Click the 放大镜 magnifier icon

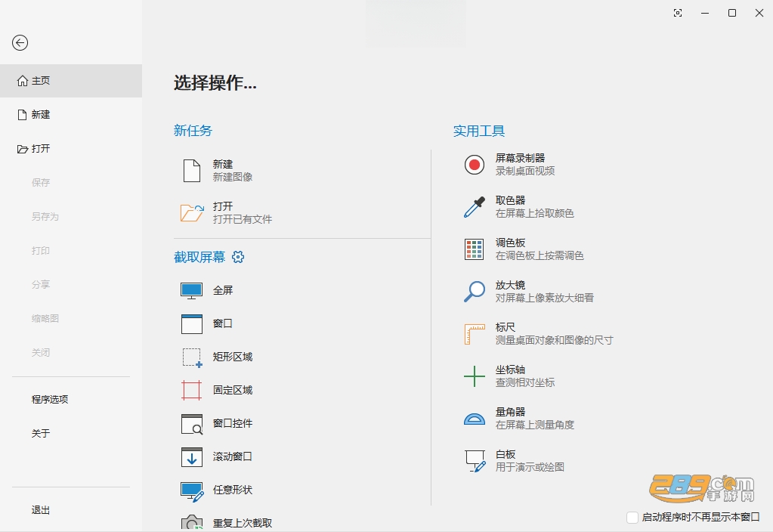(x=475, y=292)
